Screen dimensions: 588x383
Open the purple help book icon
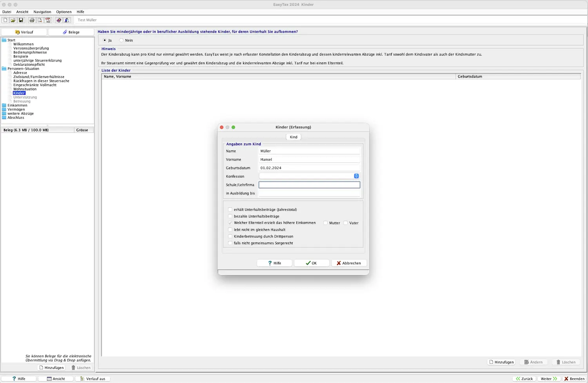pos(59,20)
